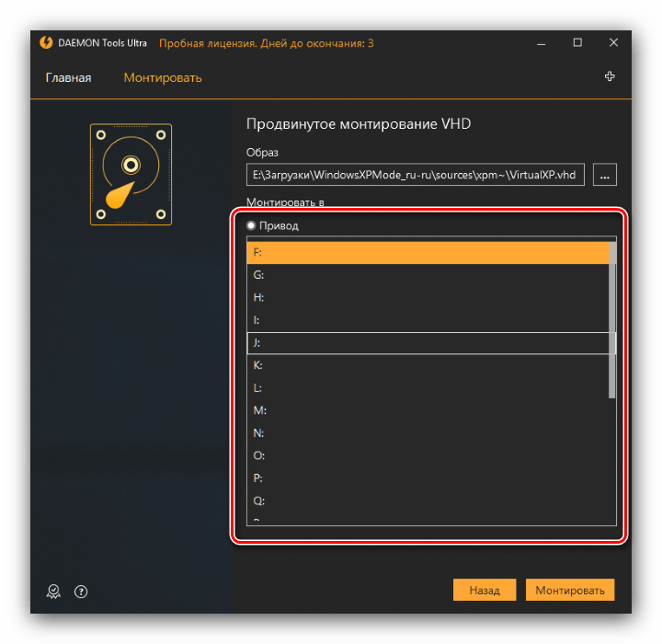Image resolution: width=662 pixels, height=644 pixels.
Task: Click the hard disk drive illustration
Action: tap(131, 175)
